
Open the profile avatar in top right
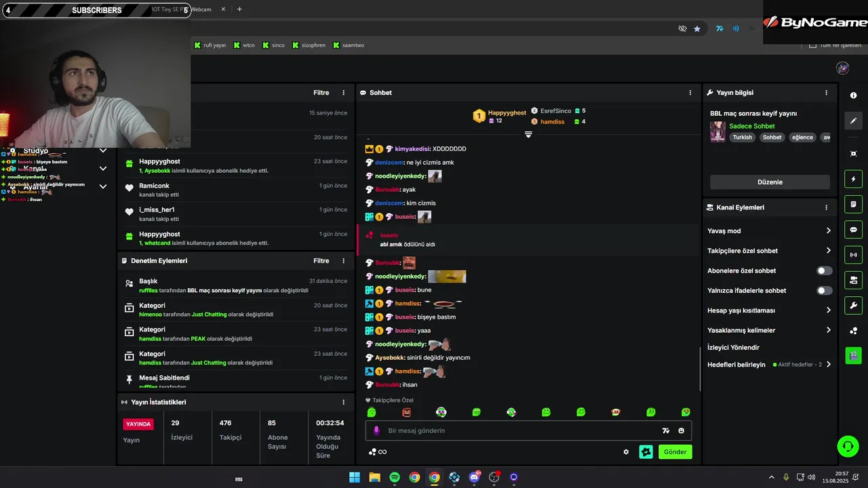(x=842, y=68)
